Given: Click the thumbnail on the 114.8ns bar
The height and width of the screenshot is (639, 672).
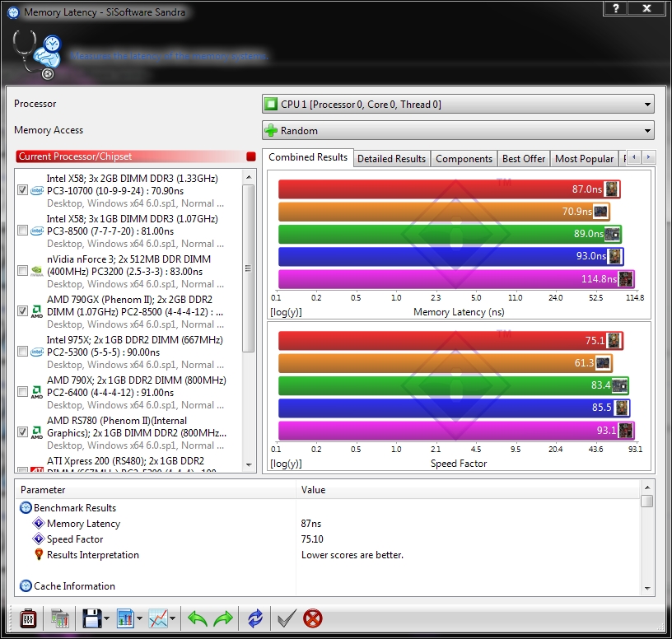Looking at the screenshot, I should point(626,279).
